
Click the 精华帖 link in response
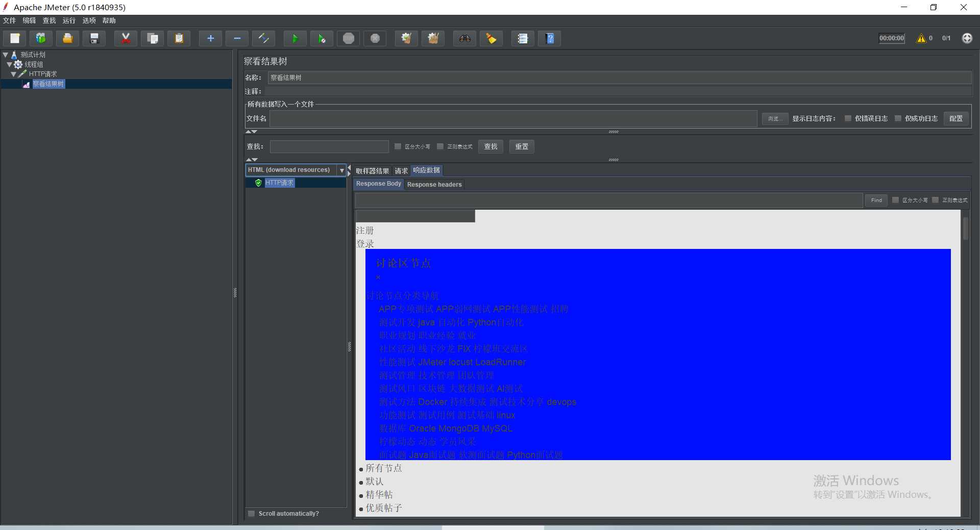pos(379,495)
